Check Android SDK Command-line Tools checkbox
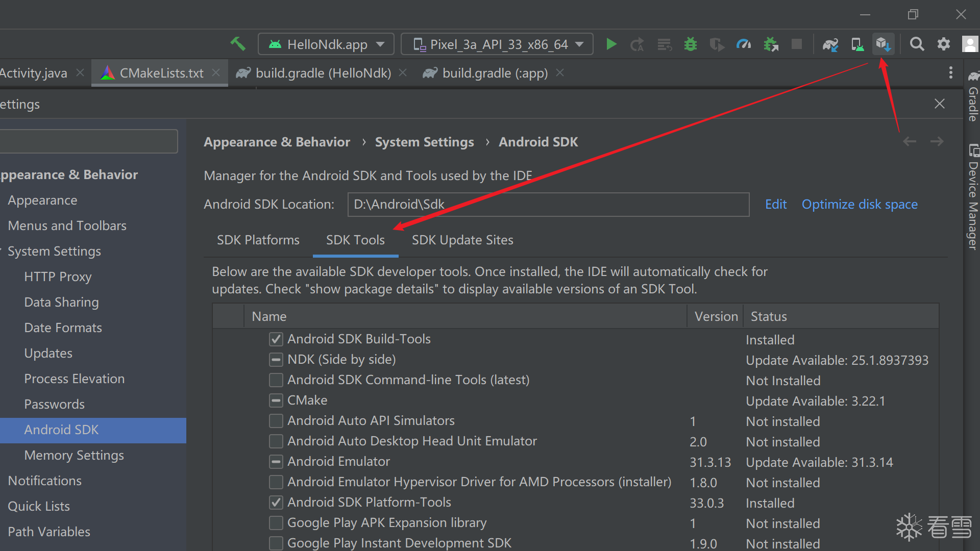 276,380
